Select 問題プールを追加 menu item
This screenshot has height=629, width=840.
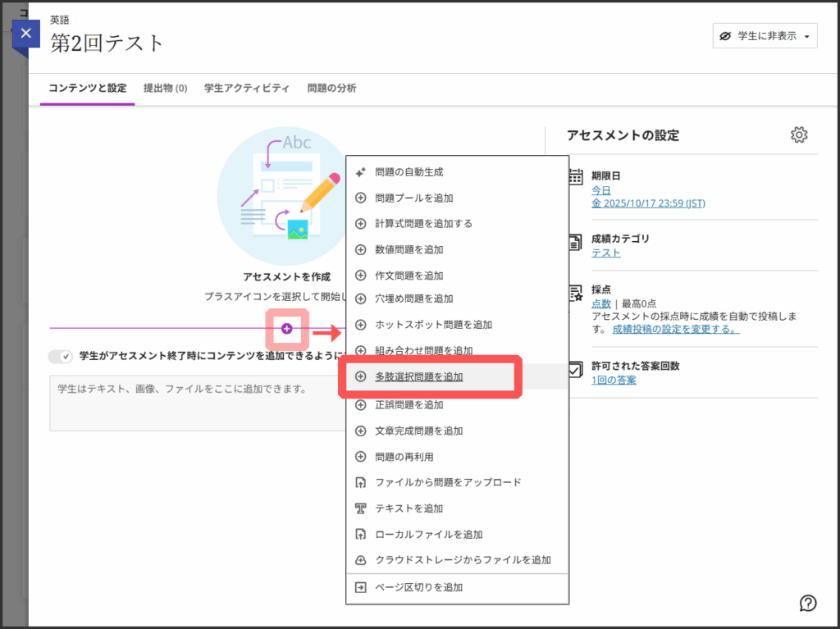click(413, 198)
